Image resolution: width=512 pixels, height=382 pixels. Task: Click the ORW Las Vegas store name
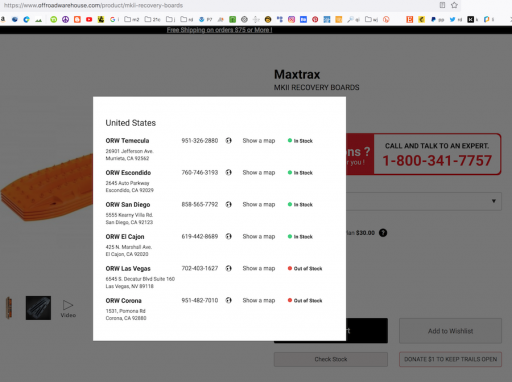point(128,269)
